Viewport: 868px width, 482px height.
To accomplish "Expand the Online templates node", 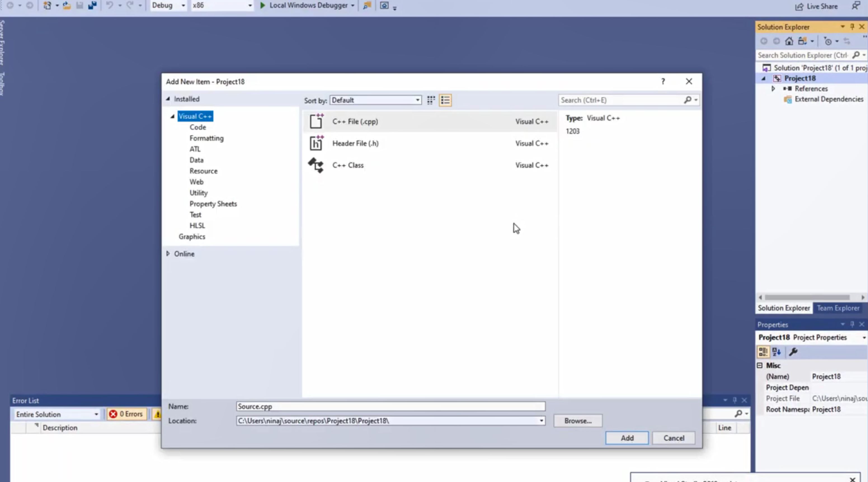I will [x=168, y=254].
